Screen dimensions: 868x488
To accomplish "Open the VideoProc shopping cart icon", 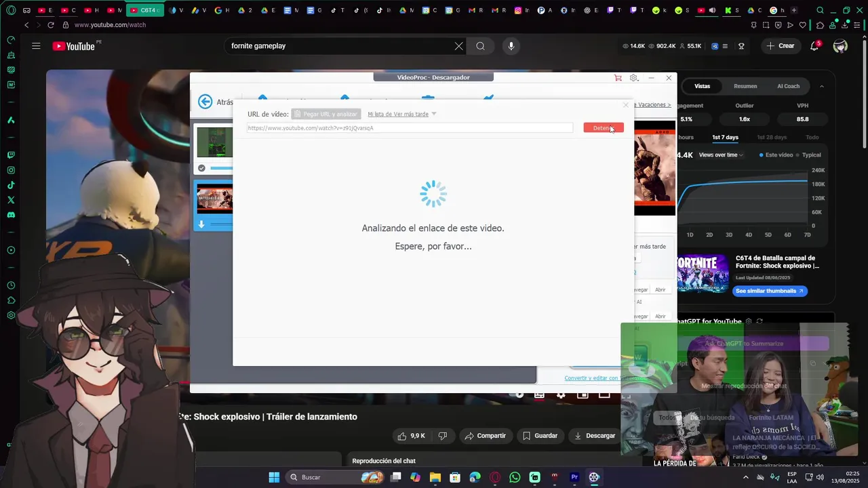I will click(618, 78).
